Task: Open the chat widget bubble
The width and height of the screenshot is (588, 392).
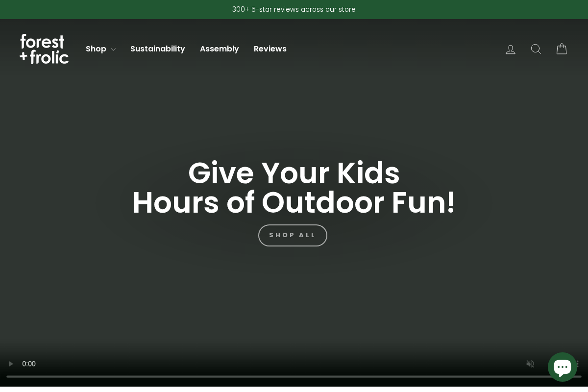Action: pos(563,367)
